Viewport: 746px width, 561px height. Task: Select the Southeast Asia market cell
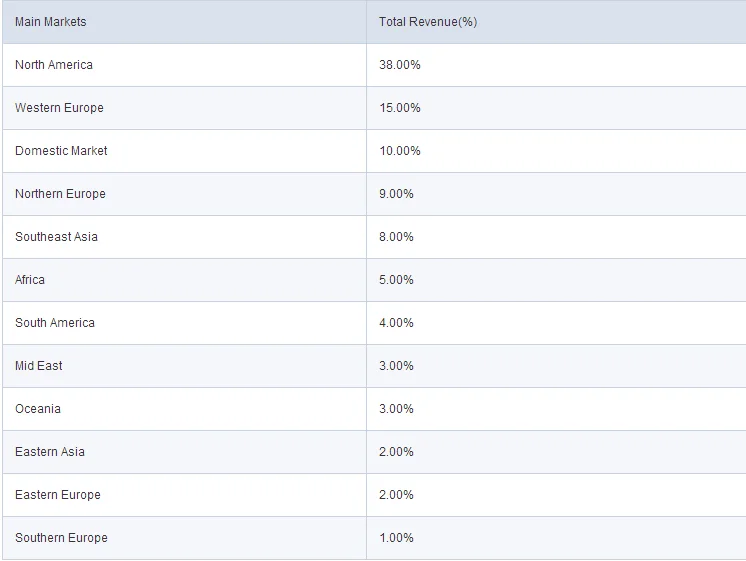tap(56, 237)
